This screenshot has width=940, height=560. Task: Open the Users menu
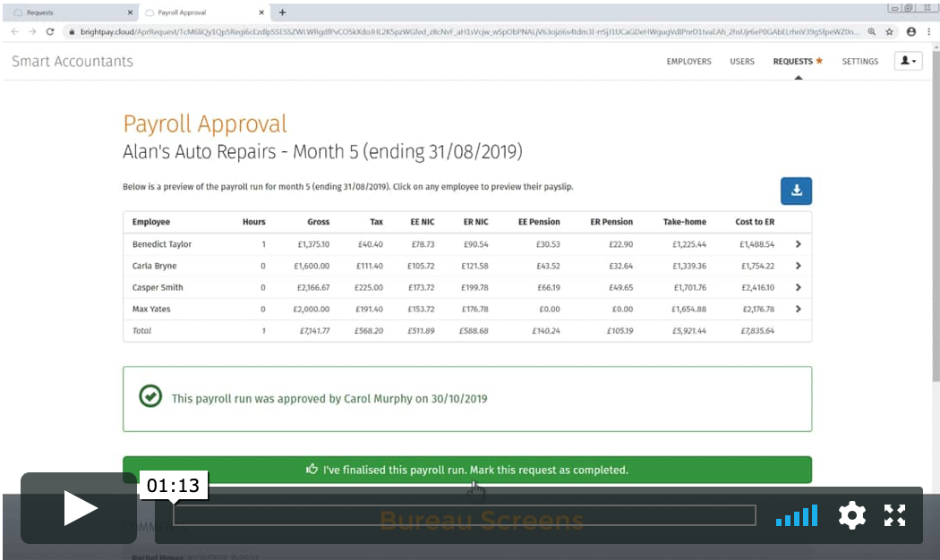click(x=742, y=61)
